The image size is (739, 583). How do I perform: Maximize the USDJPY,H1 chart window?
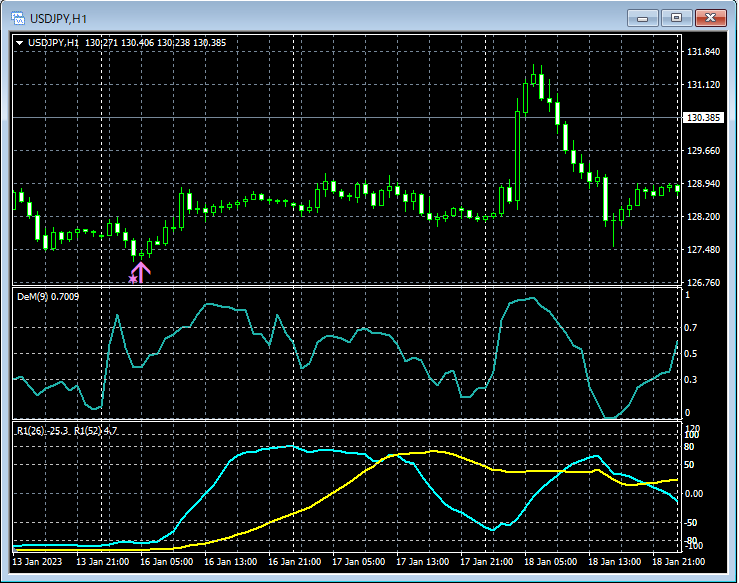[676, 18]
